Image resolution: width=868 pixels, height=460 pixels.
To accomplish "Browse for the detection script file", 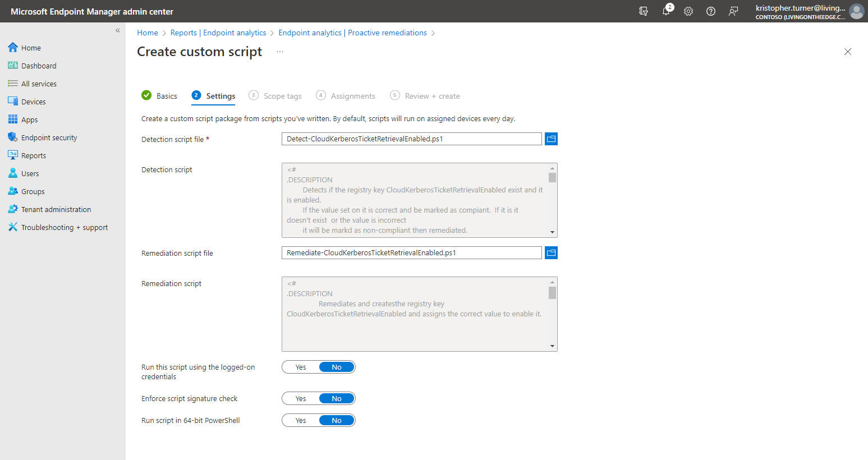I will pyautogui.click(x=551, y=139).
